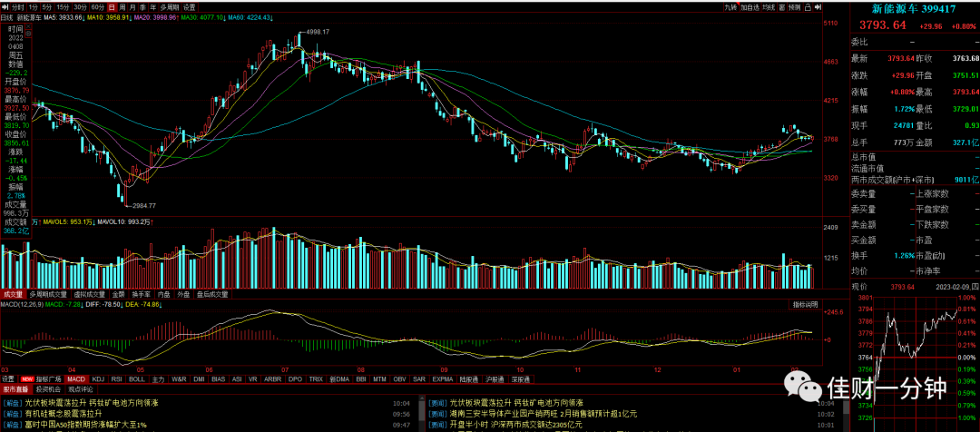Switch chart to 分时 intraday view

pos(18,7)
